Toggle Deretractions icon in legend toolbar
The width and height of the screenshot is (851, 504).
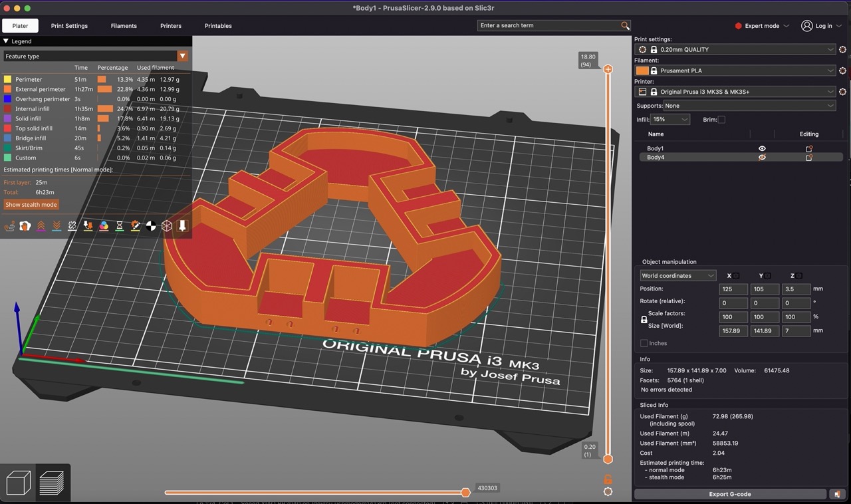57,226
